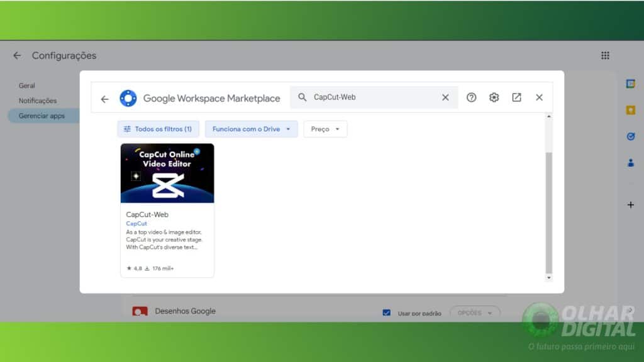
Task: Click the Marketplace back arrow
Action: (105, 99)
